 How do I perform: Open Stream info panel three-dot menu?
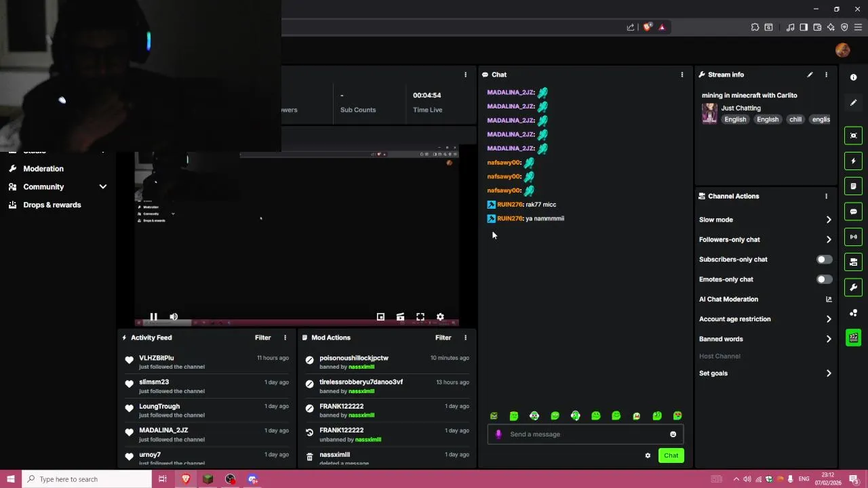826,75
